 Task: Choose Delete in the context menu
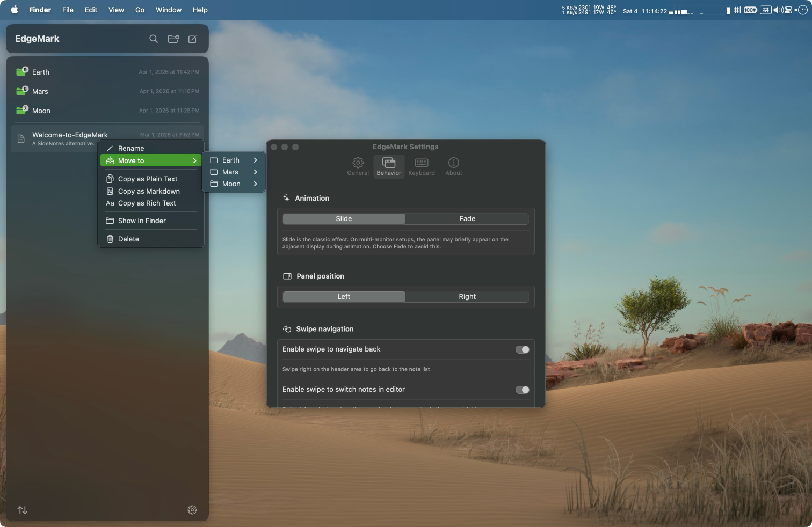[151, 239]
